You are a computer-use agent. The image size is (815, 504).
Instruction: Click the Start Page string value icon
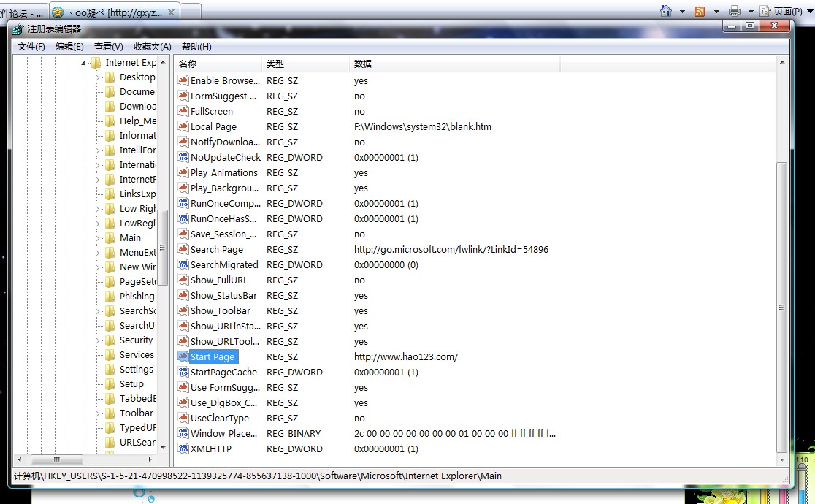(x=183, y=356)
